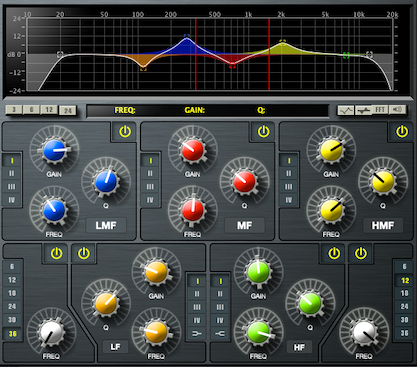Select type III for the HF band
Image resolution: width=417 pixels, height=367 pixels.
(x=220, y=307)
